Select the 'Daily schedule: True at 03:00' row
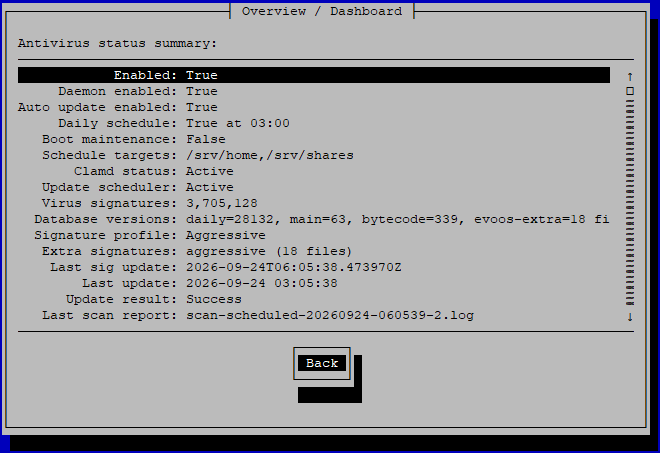The image size is (660, 453). tap(314, 123)
